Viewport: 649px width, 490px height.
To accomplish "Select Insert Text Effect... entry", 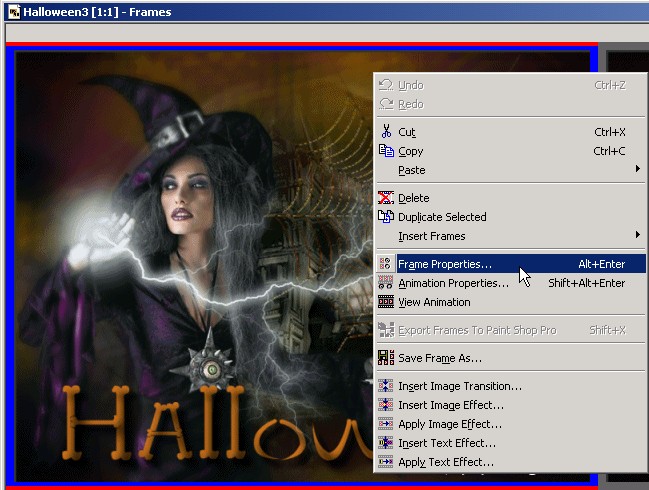I will pos(510,443).
